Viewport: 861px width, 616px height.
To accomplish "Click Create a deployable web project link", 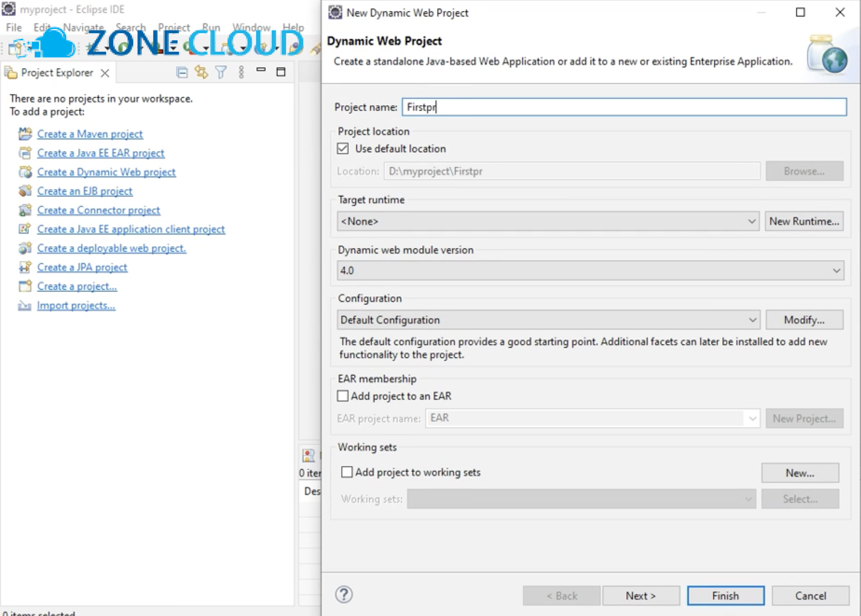I will pos(112,248).
